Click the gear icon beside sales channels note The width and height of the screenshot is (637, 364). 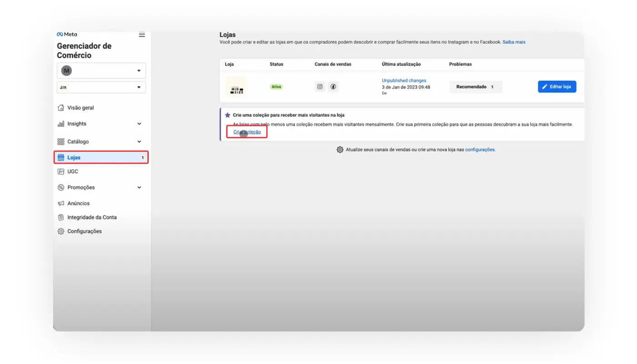pos(340,149)
